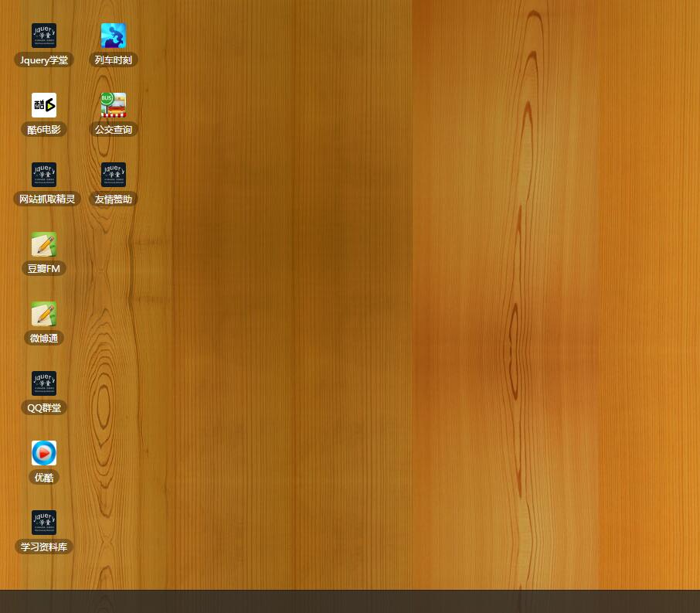This screenshot has width=700, height=613.
Task: Open the 网站抓取精灵 icon
Action: click(x=44, y=175)
